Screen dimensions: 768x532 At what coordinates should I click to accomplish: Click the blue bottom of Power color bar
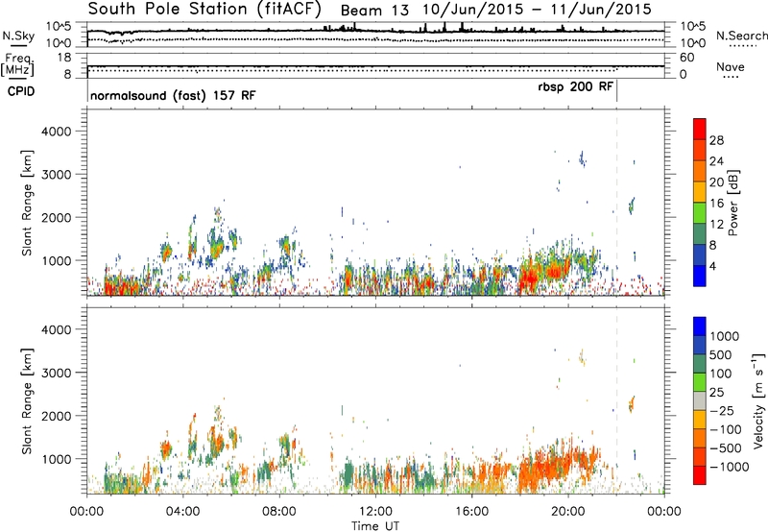(x=700, y=277)
